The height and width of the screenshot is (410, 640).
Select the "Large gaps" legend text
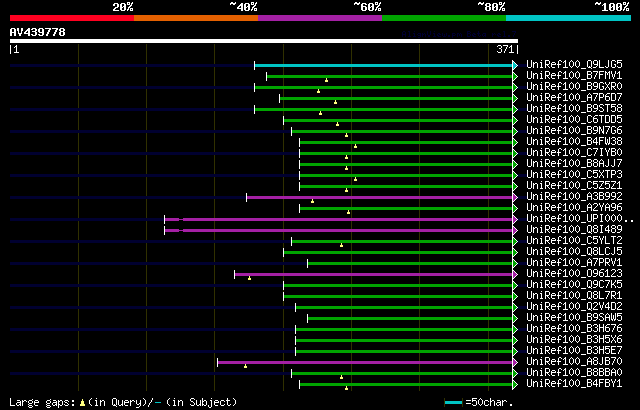tap(42, 403)
